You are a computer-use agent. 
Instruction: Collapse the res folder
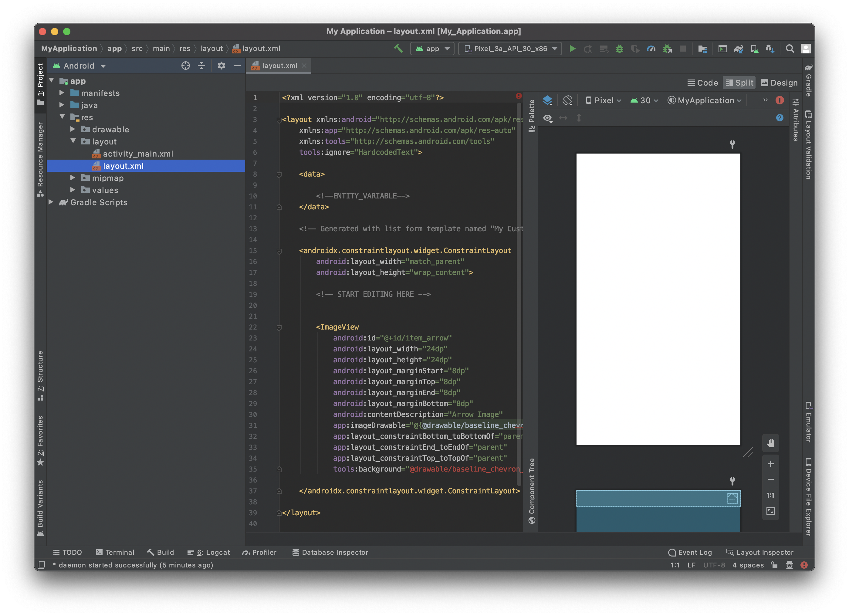(x=62, y=117)
